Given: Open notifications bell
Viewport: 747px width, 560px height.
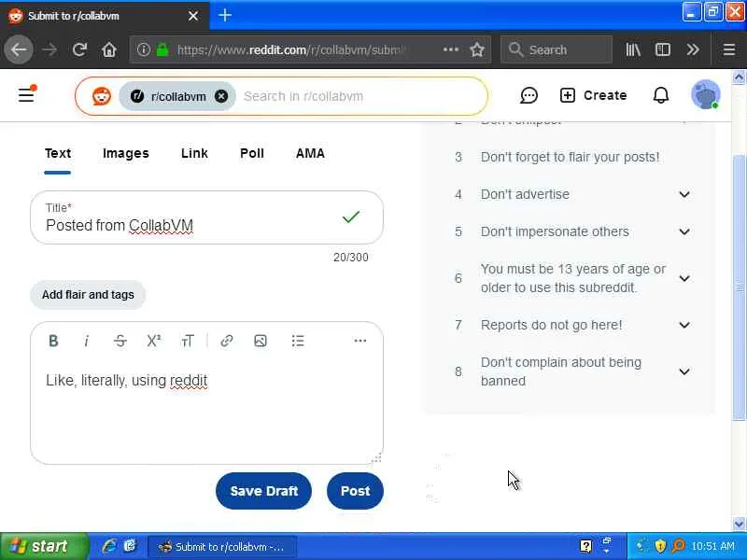Looking at the screenshot, I should coord(661,95).
